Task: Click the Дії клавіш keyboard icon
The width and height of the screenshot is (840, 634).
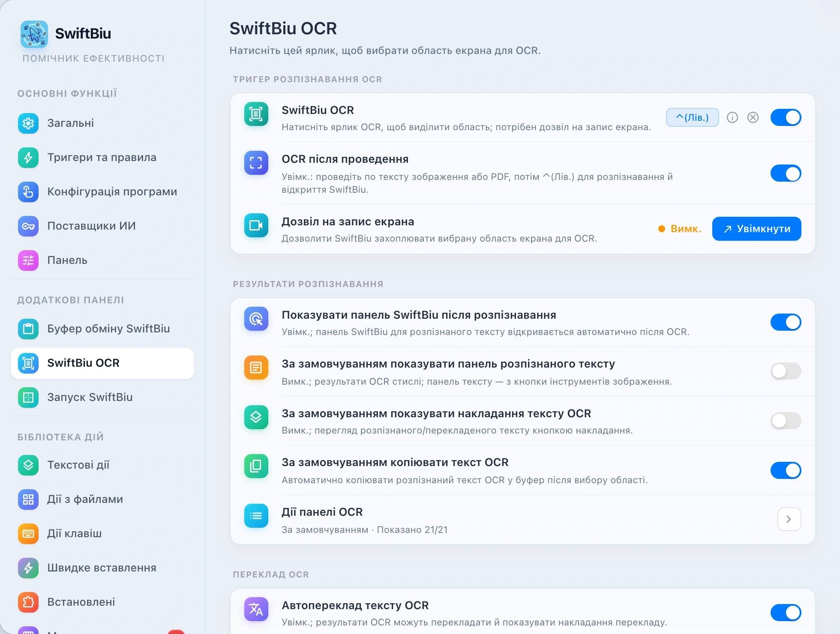Action: pos(28,534)
